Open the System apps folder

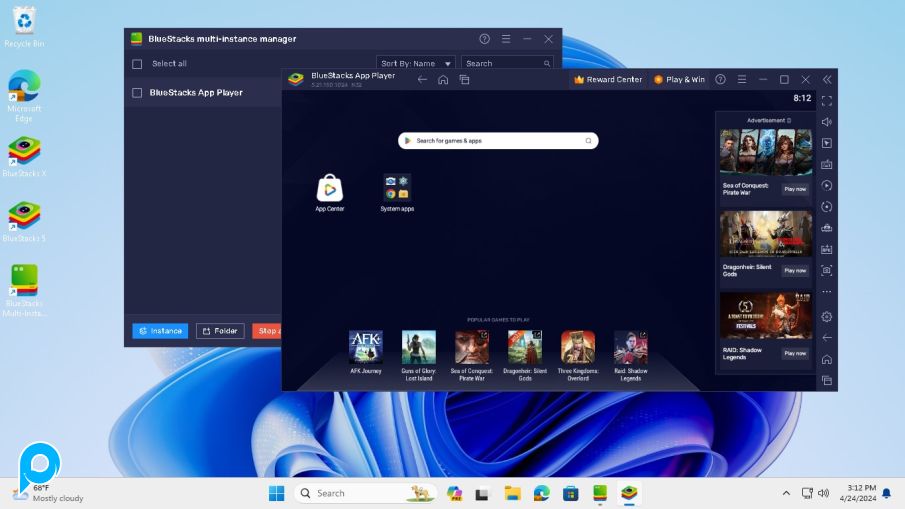[x=397, y=188]
